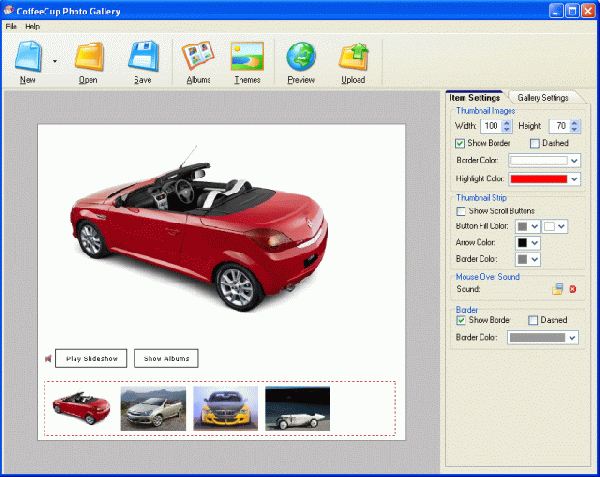600x477 pixels.
Task: Open a gallery with the Open icon
Action: [88, 58]
